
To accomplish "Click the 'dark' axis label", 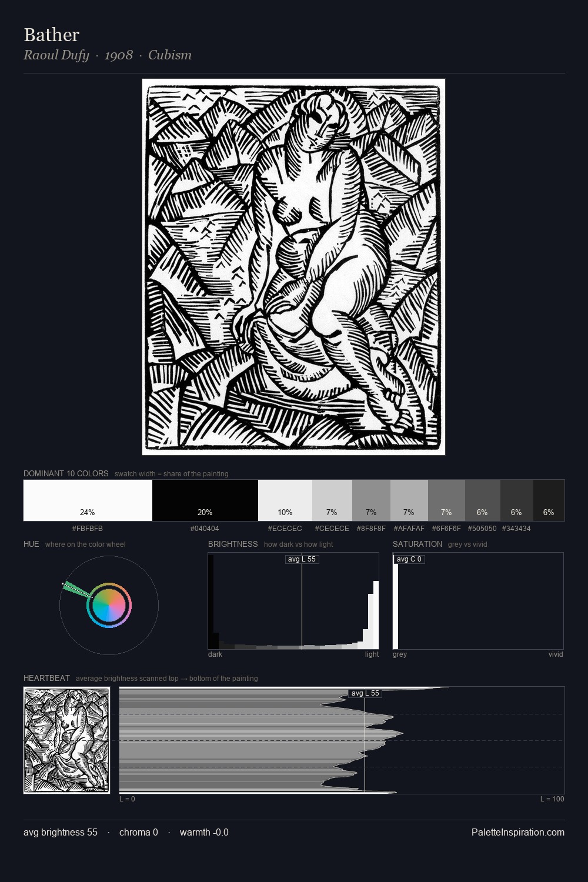I will coord(215,654).
